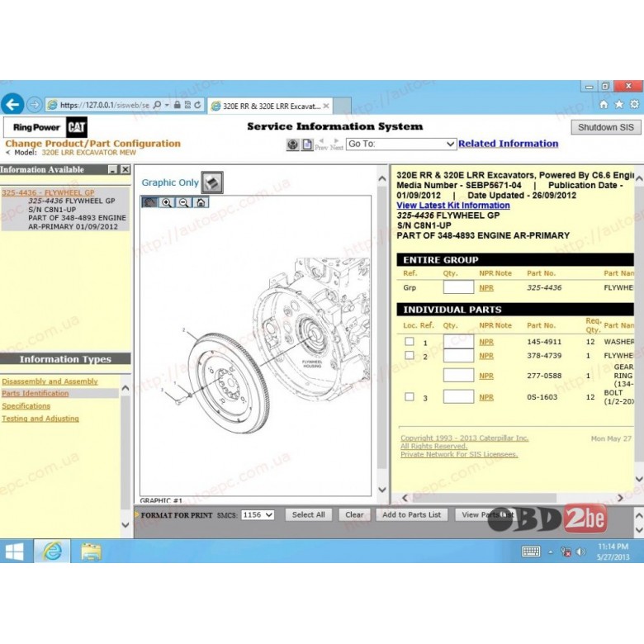
Task: Click the Windows Start button
Action: click(x=14, y=552)
